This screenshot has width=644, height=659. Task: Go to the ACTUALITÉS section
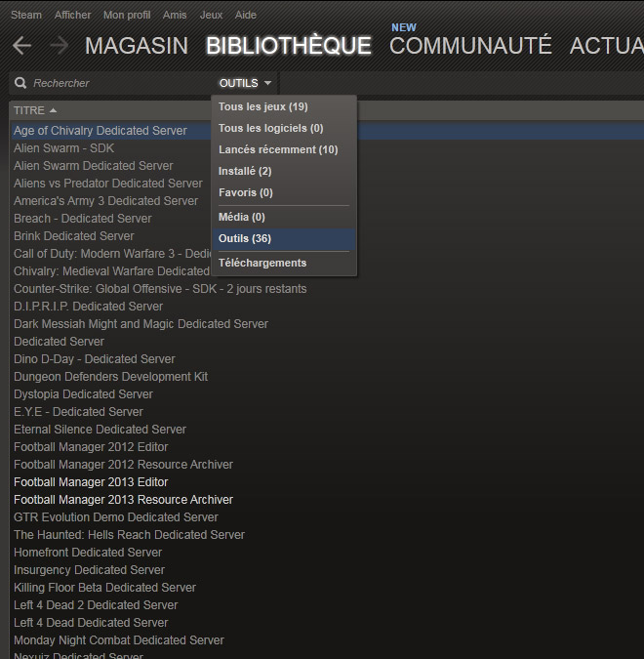[x=607, y=45]
